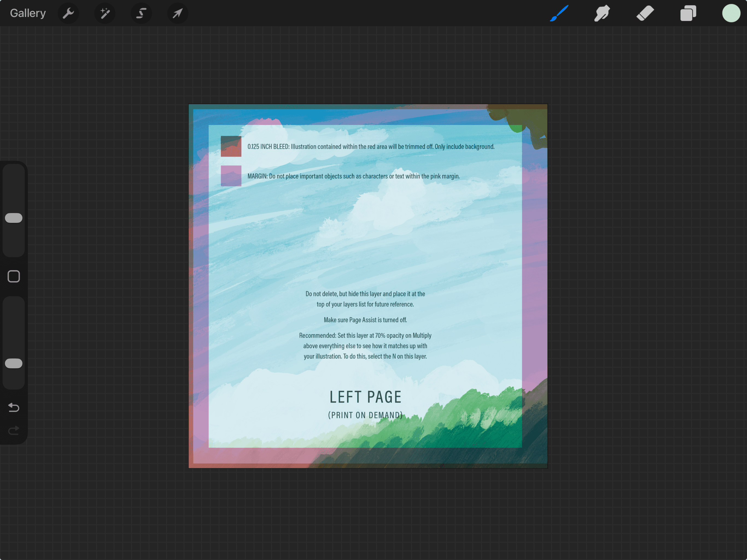The width and height of the screenshot is (747, 560).
Task: Adjust the brush opacity slider
Action: tap(13, 363)
